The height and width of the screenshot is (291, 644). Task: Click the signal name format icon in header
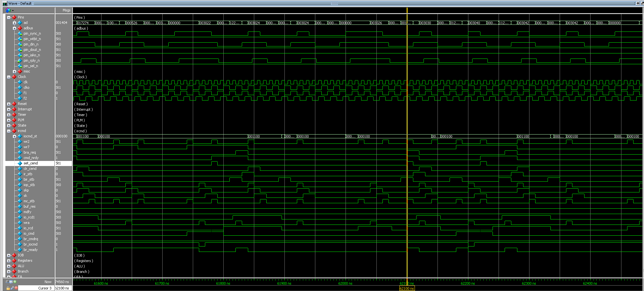[8, 10]
